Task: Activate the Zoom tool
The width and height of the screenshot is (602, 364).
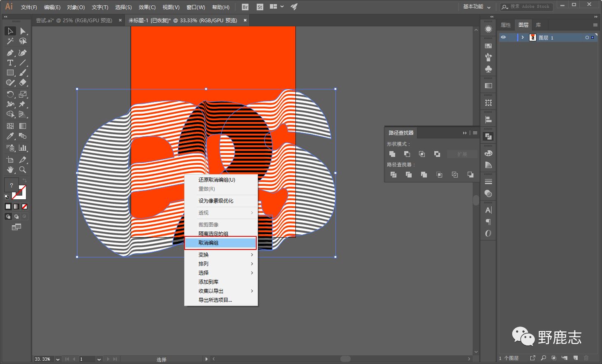Action: (x=23, y=170)
